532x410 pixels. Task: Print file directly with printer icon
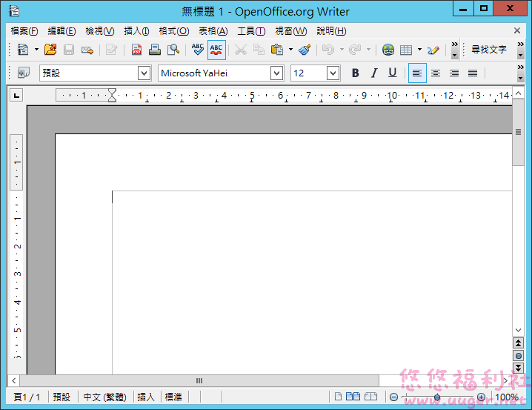click(155, 50)
